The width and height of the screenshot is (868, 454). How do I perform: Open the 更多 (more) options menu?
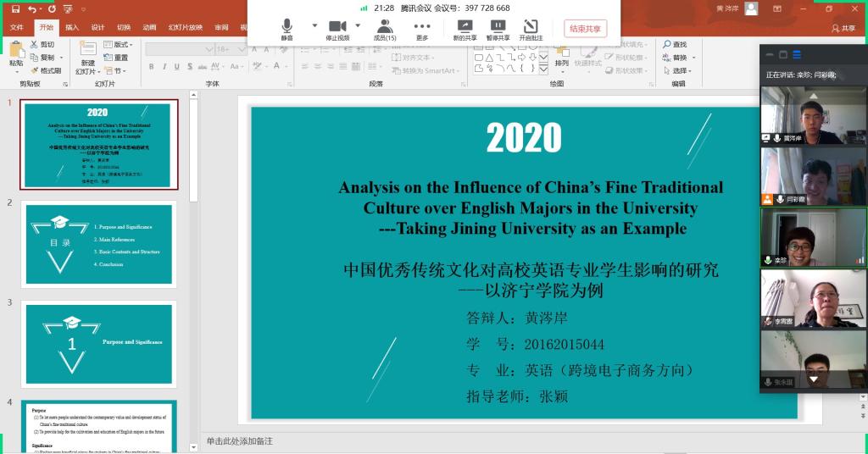pyautogui.click(x=422, y=27)
